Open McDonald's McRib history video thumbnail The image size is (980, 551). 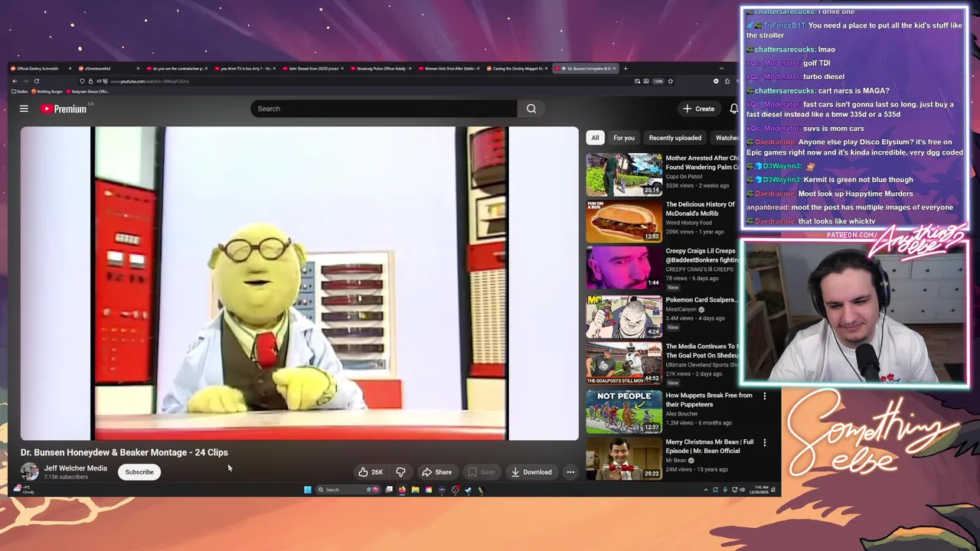[624, 221]
